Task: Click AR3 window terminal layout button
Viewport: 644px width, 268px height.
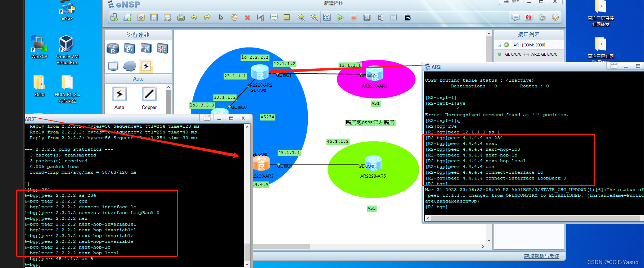Action: [x=207, y=118]
